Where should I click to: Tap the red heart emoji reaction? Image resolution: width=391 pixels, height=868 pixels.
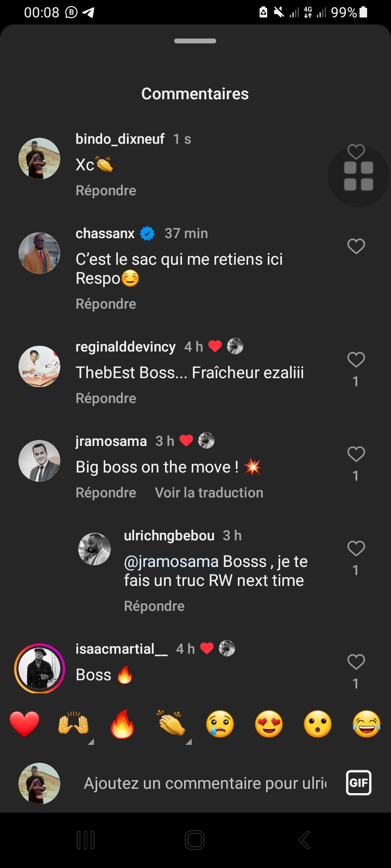pyautogui.click(x=24, y=724)
